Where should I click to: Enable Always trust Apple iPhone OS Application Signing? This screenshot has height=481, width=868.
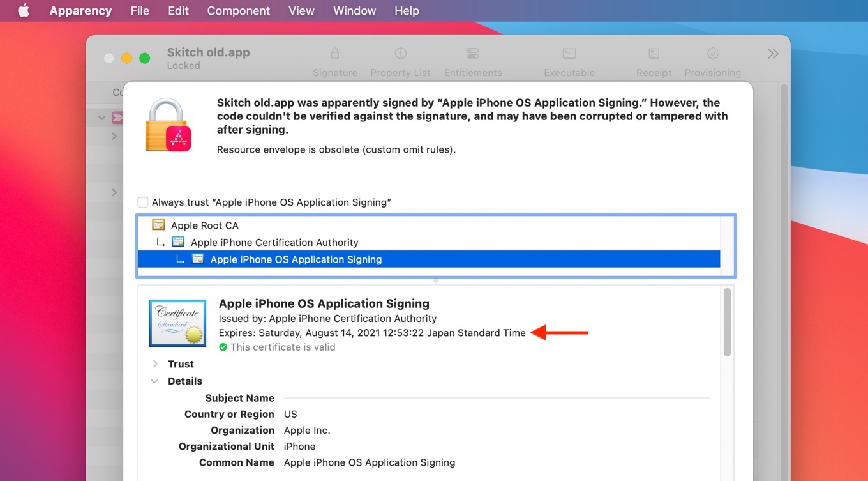143,202
